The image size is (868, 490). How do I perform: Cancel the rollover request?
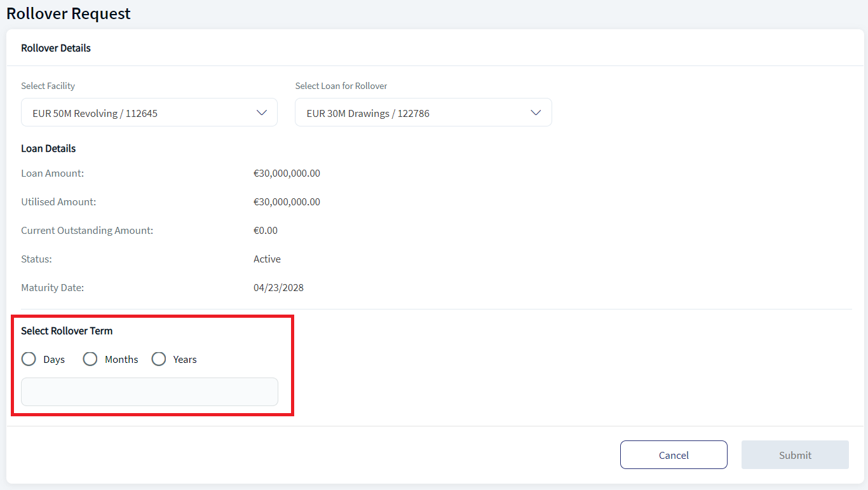[674, 455]
